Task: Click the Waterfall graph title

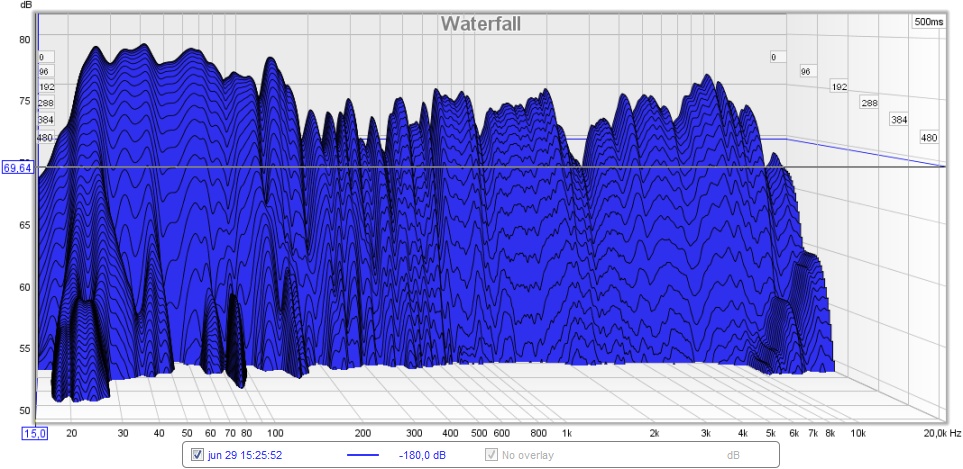Action: (481, 23)
